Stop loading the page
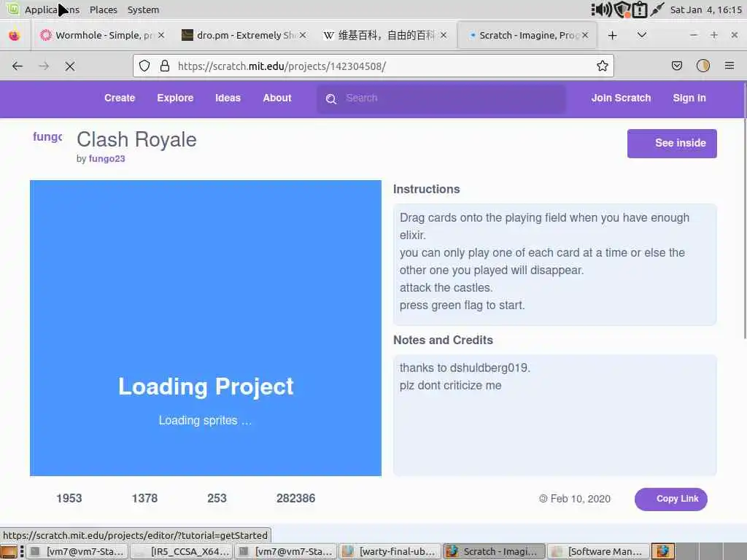Viewport: 747px width, 560px height. (x=70, y=66)
